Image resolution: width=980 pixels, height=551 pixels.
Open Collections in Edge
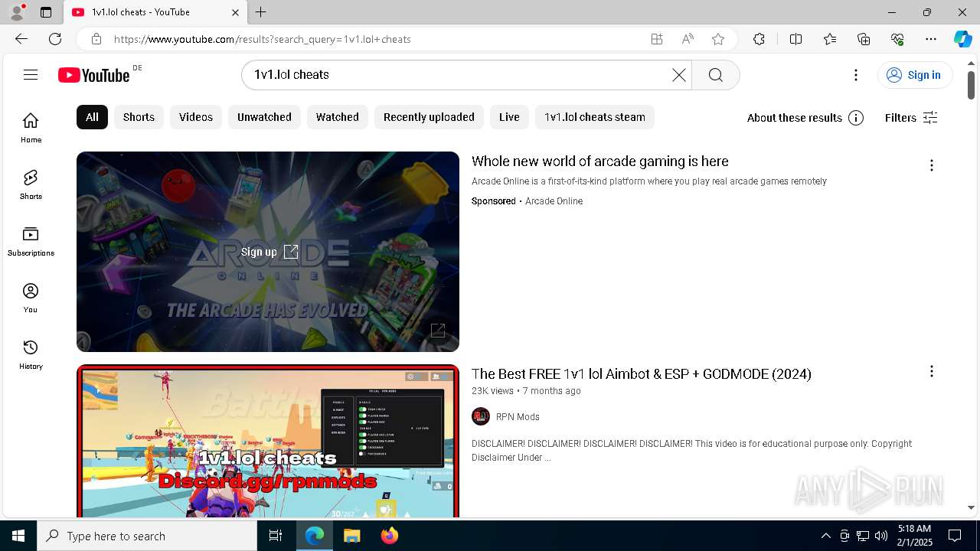[864, 39]
